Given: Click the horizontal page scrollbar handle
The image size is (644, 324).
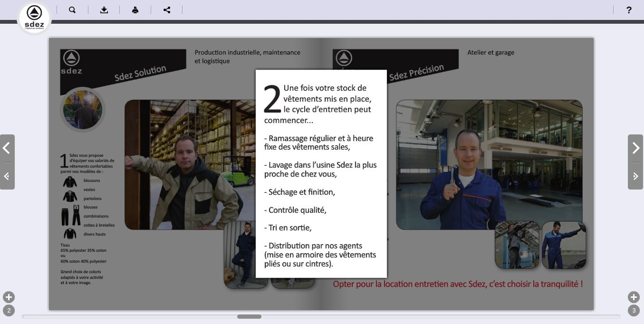Looking at the screenshot, I should coord(249,316).
